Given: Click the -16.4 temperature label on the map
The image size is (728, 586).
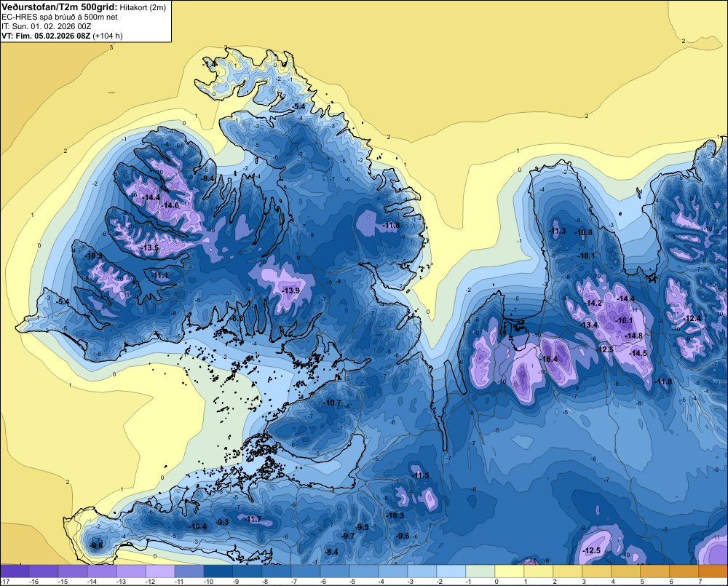Looking at the screenshot, I should coord(549,359).
